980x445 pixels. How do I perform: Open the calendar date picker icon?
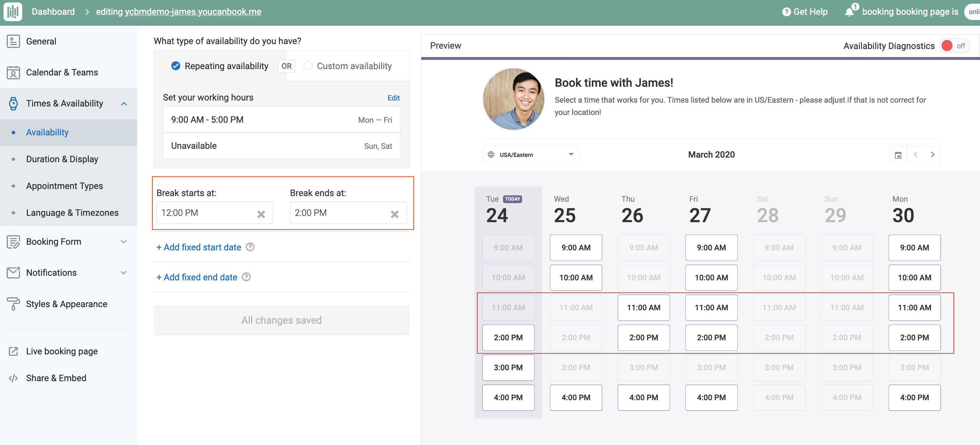[898, 155]
